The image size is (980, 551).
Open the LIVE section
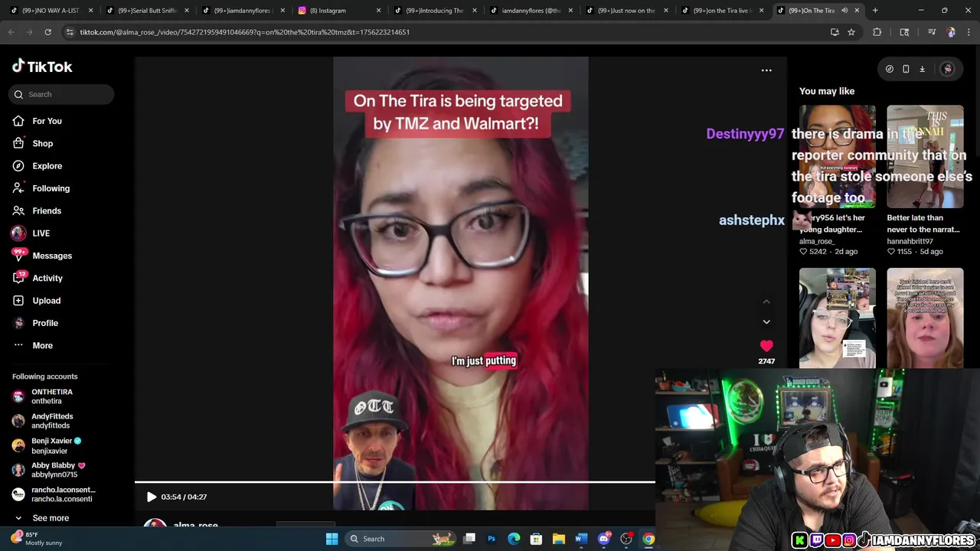coord(41,233)
